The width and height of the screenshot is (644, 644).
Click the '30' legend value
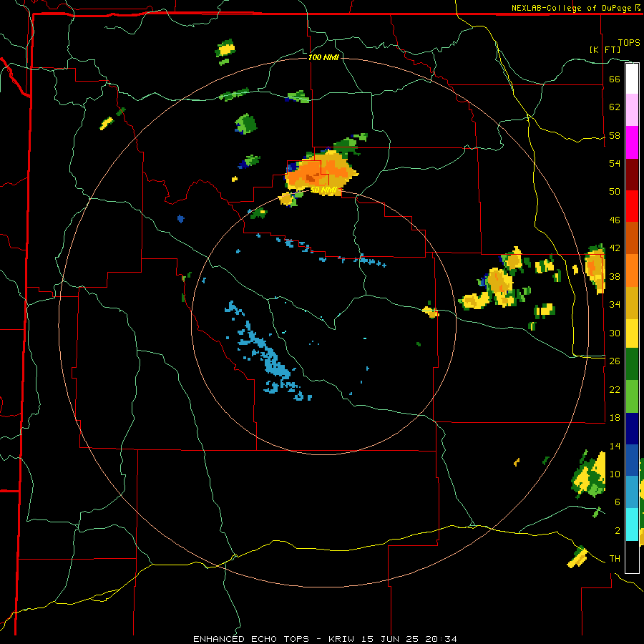tap(615, 333)
